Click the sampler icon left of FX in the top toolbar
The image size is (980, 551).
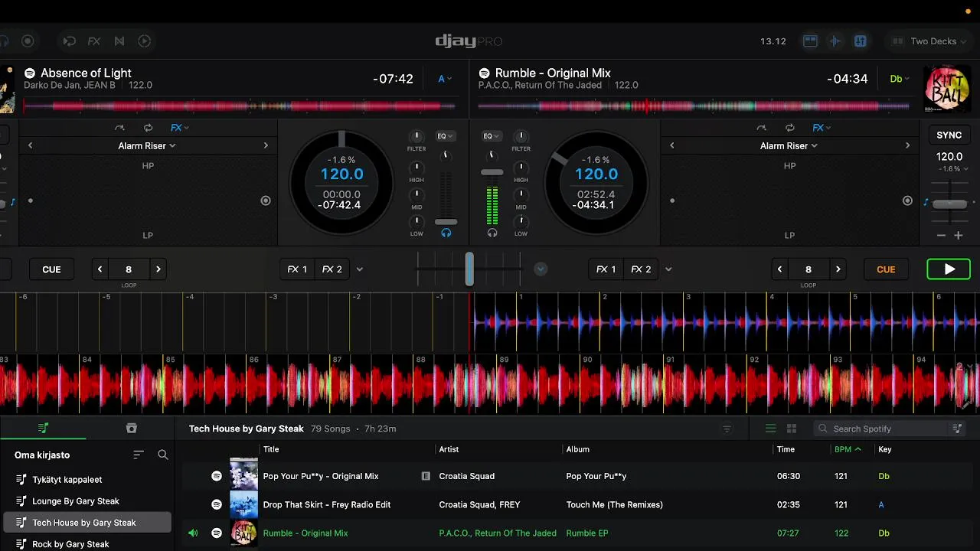(69, 41)
